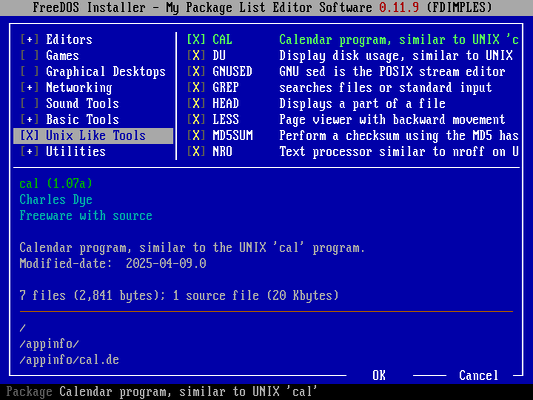Click the Modified-date 2025-04-09.0 line

tap(113, 264)
